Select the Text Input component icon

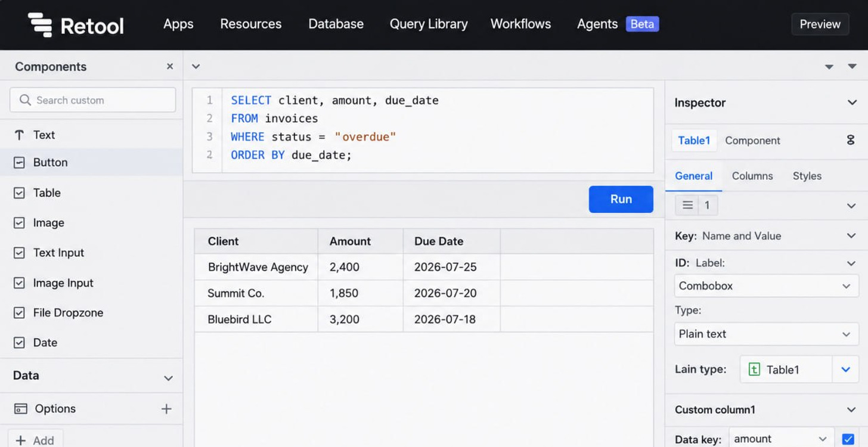(x=19, y=253)
